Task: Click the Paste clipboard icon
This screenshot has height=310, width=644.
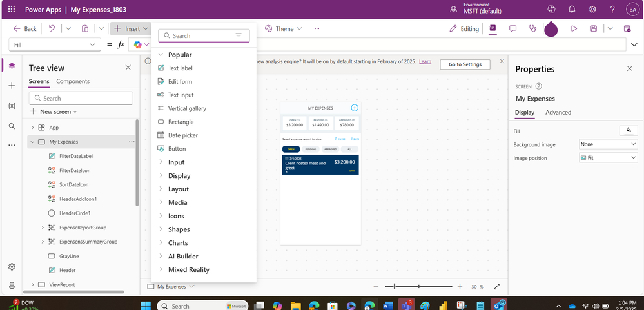Action: pyautogui.click(x=85, y=28)
